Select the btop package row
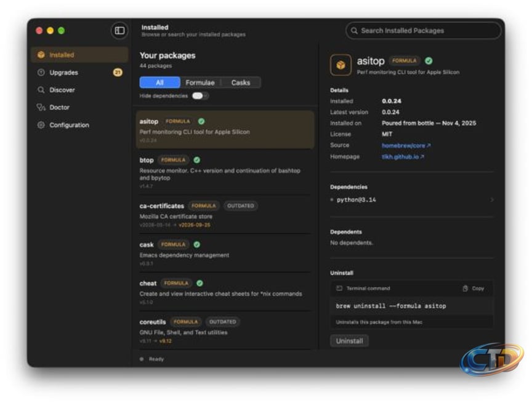 [x=225, y=173]
